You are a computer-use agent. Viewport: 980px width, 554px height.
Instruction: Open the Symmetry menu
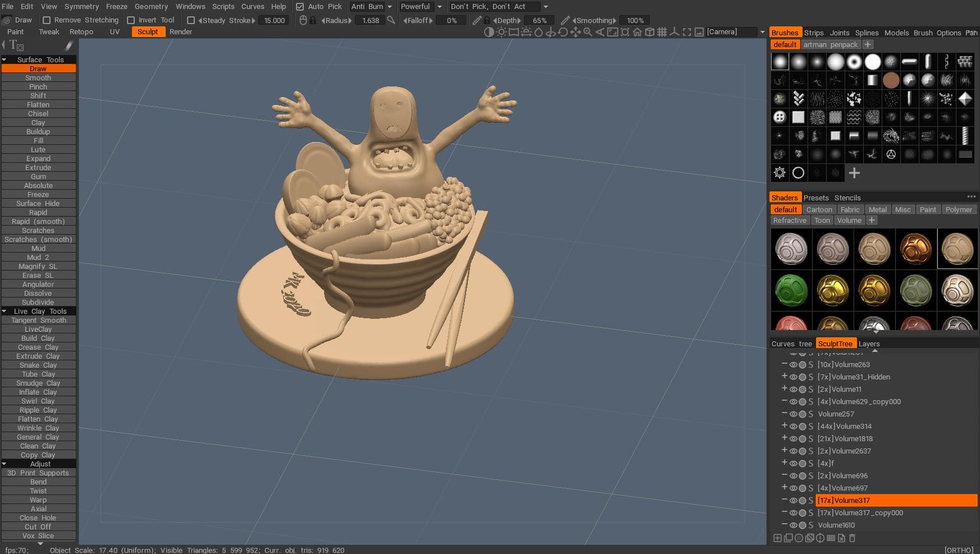[81, 7]
